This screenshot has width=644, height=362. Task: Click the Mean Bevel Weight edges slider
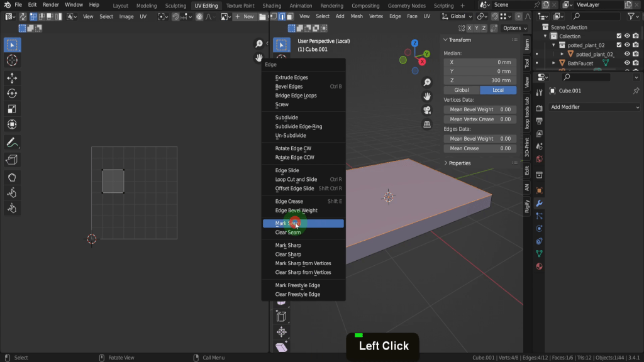coord(480,138)
